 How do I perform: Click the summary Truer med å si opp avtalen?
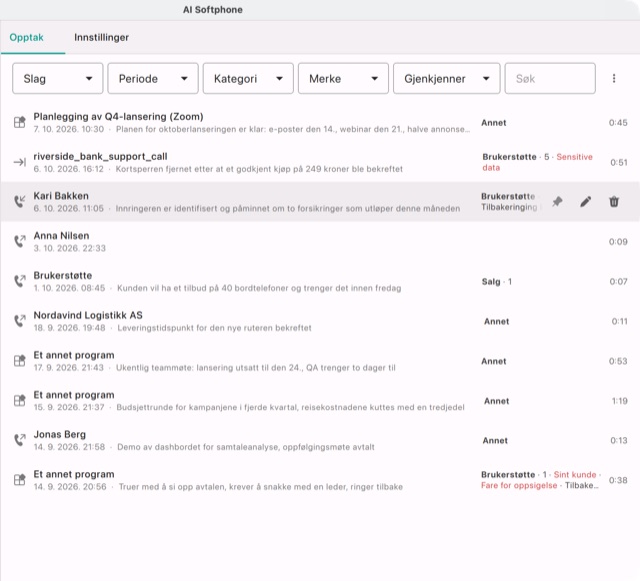point(261,487)
